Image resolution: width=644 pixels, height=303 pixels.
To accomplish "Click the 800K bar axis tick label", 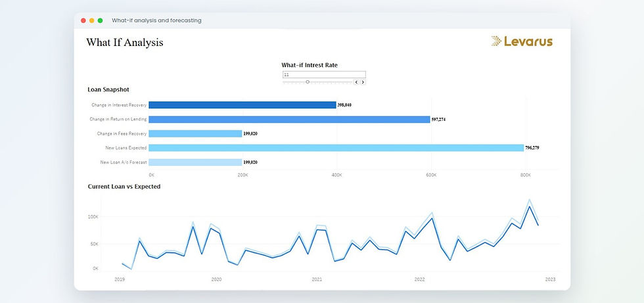I will [x=525, y=175].
